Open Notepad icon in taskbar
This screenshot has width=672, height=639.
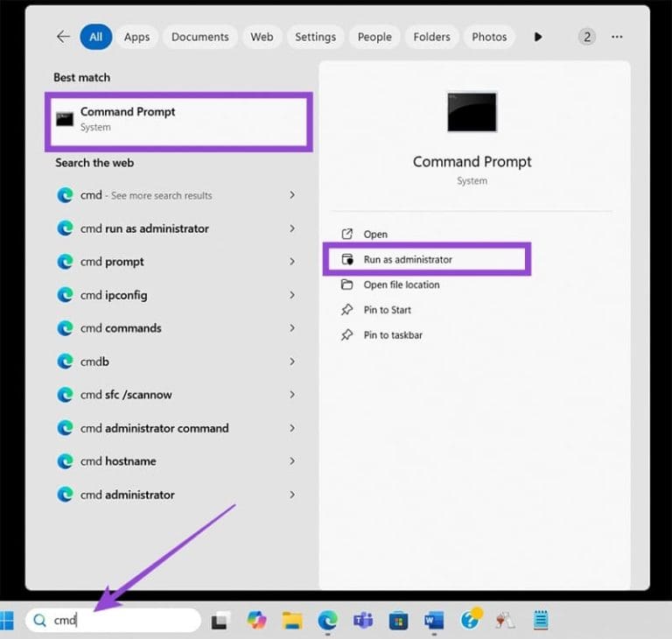coord(541,620)
